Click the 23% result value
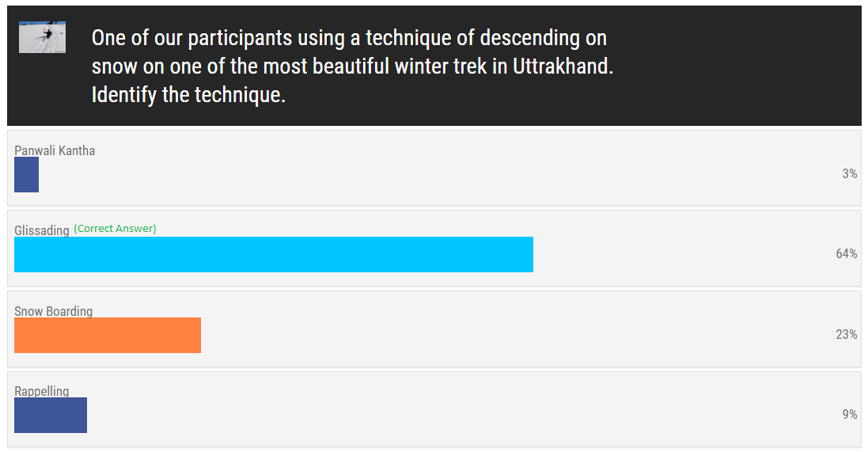 point(847,334)
